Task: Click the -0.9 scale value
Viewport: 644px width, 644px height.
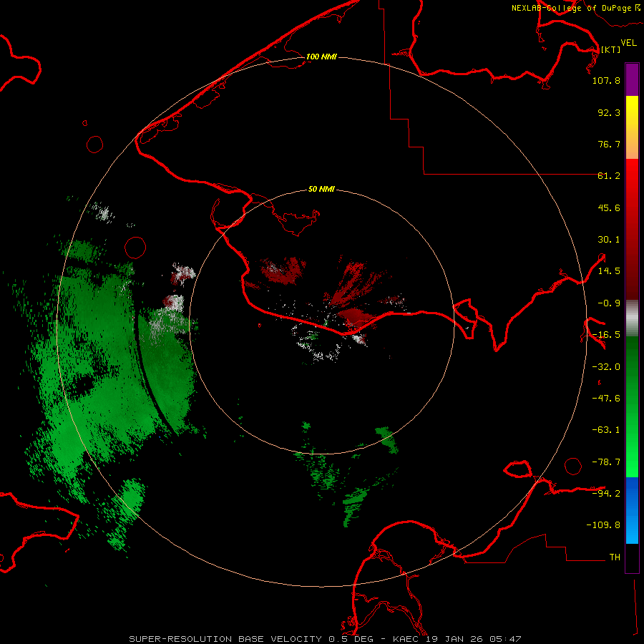Action: point(609,303)
